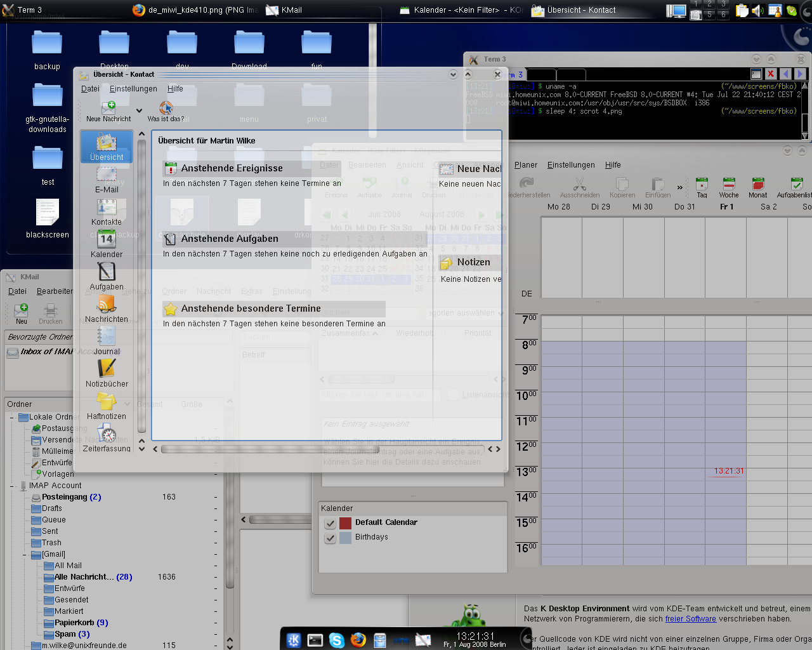Open Zeiterfassung in the Kontact sidebar
Screen dimensions: 812x650
pos(107,439)
